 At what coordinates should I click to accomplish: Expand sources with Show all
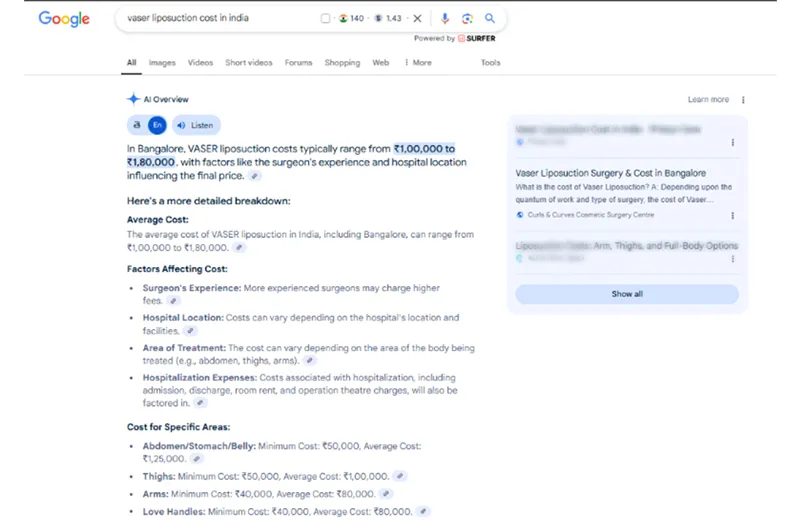(x=626, y=294)
